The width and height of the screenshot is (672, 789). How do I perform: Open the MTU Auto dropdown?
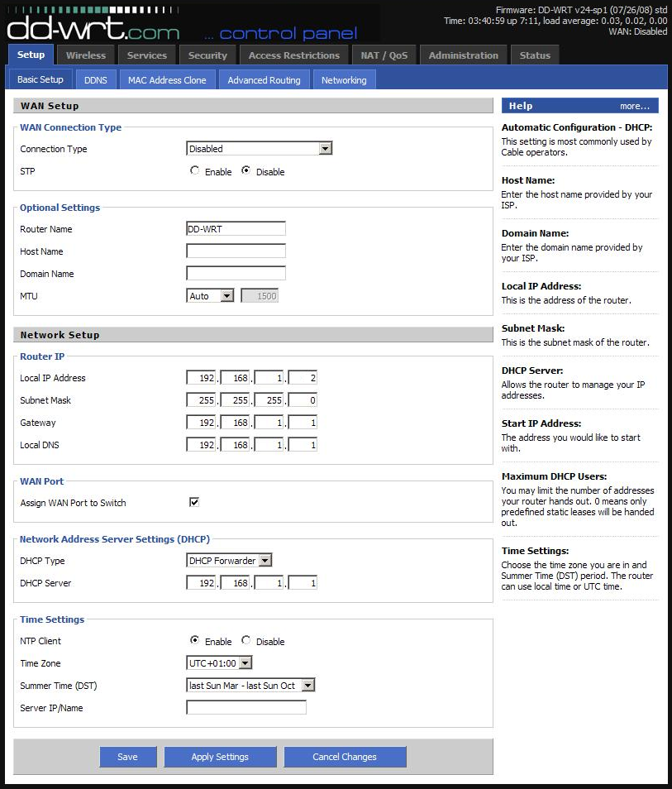coord(210,296)
